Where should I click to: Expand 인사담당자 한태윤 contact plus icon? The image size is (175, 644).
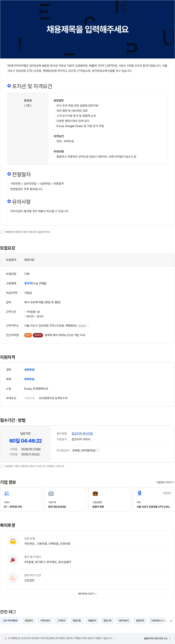pyautogui.click(x=98, y=450)
